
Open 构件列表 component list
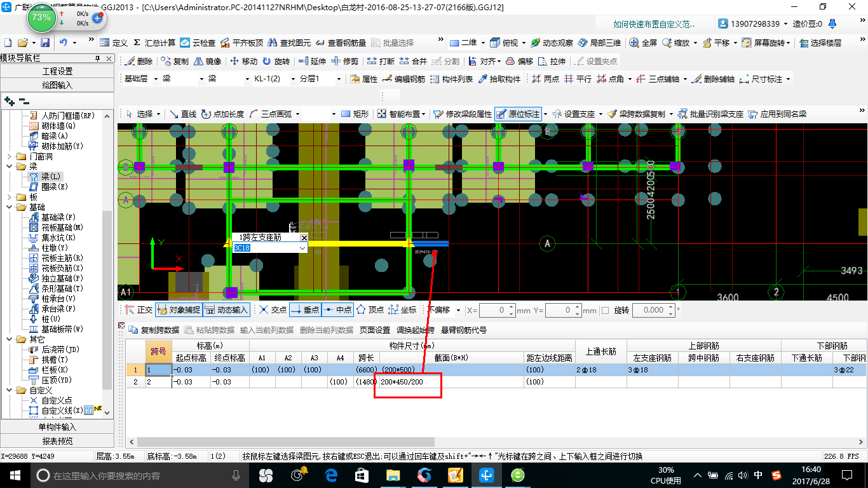tap(452, 79)
